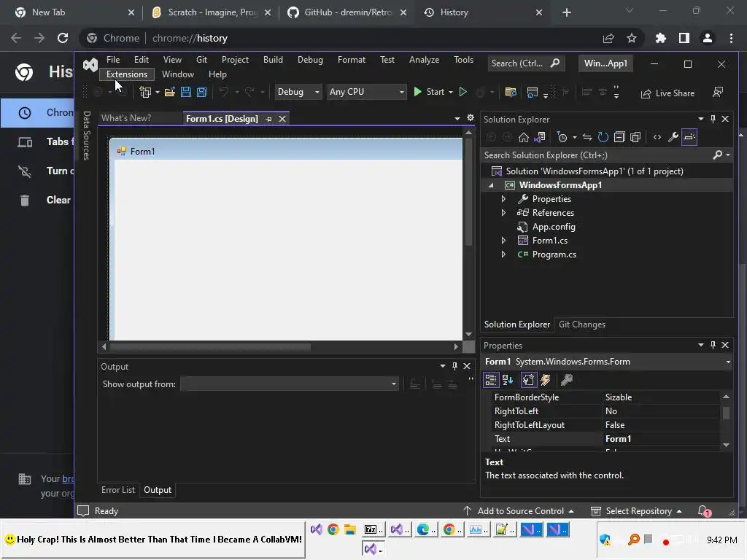The height and width of the screenshot is (560, 747).
Task: Toggle the Properties page button in Properties panel
Action: 528,380
